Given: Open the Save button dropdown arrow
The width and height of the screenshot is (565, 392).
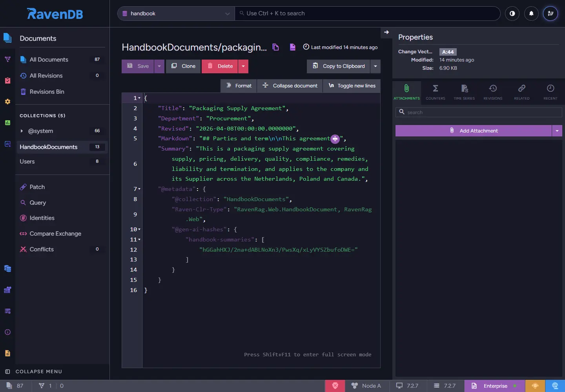Looking at the screenshot, I should pos(159,66).
